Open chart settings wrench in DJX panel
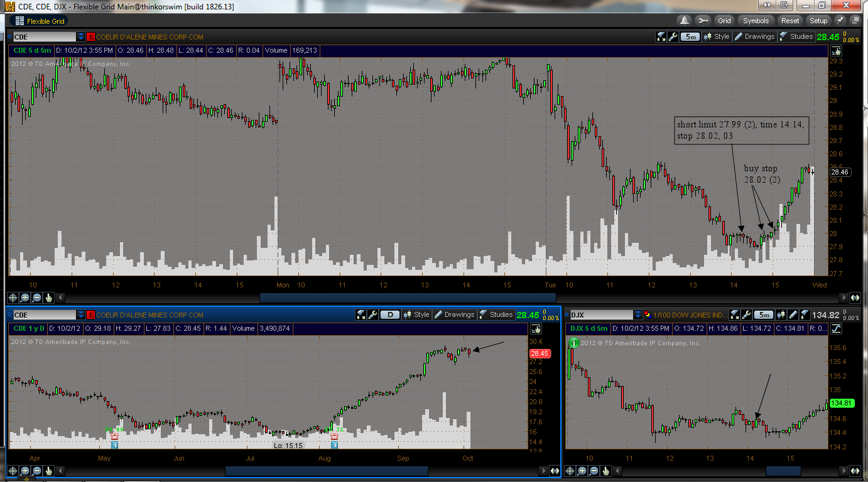Screen dimensions: 868x482 [x=747, y=314]
